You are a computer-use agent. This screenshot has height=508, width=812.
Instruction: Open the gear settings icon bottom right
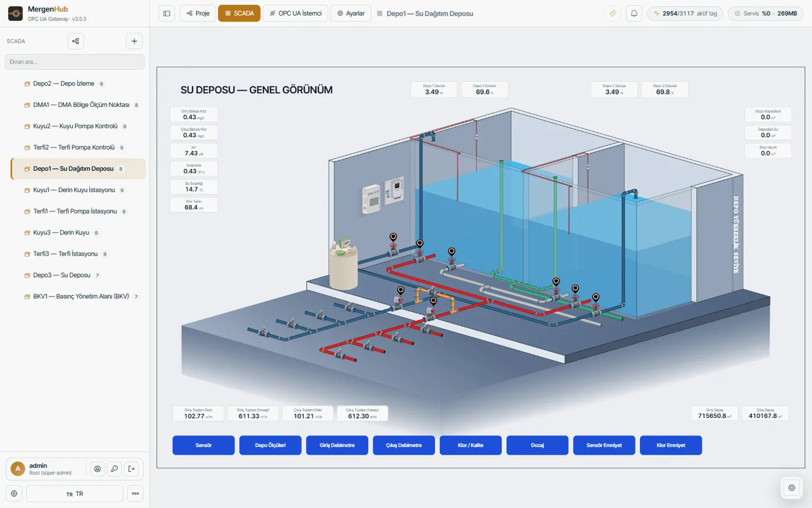tap(792, 488)
